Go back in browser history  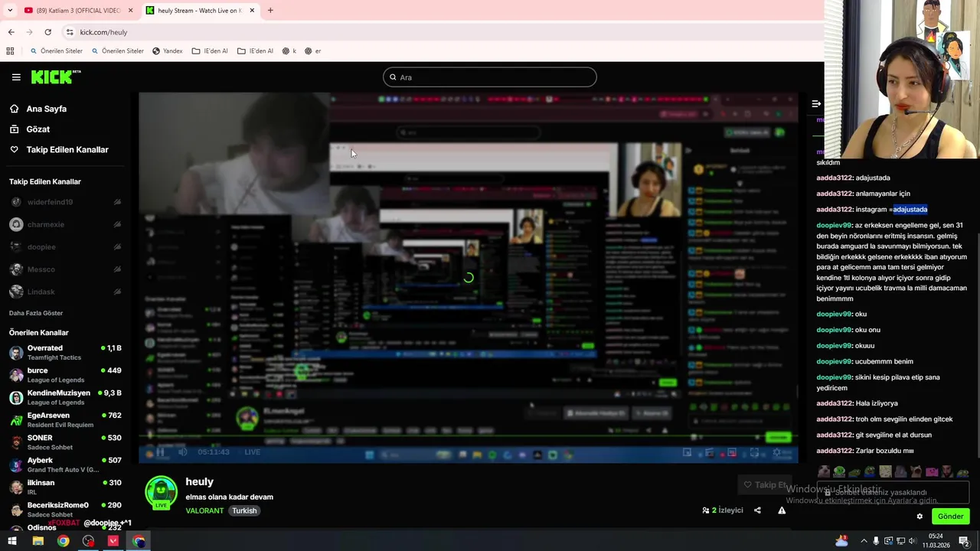11,32
